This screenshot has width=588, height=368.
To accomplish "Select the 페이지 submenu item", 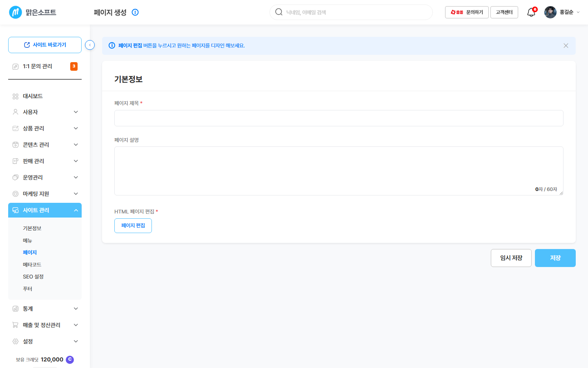I will [x=30, y=252].
